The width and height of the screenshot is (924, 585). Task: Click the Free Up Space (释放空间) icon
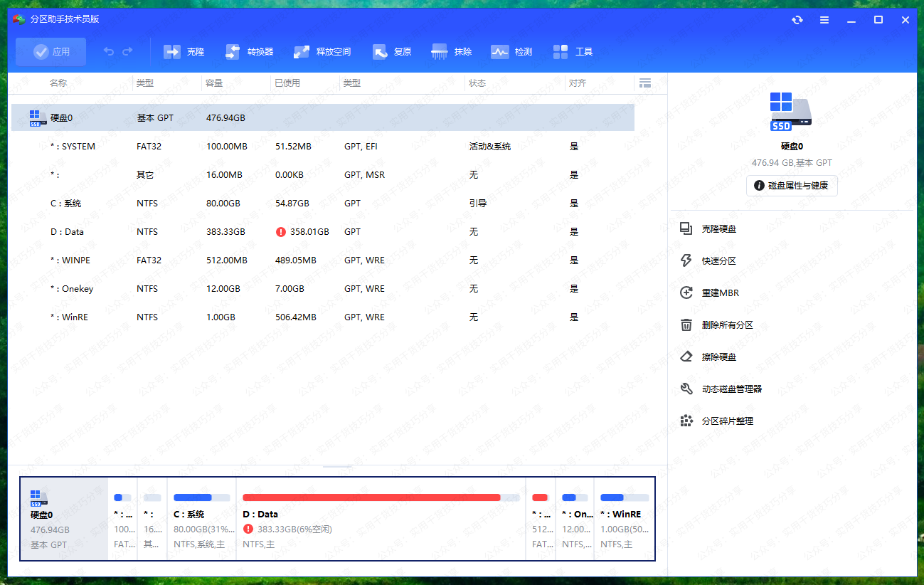coord(302,51)
